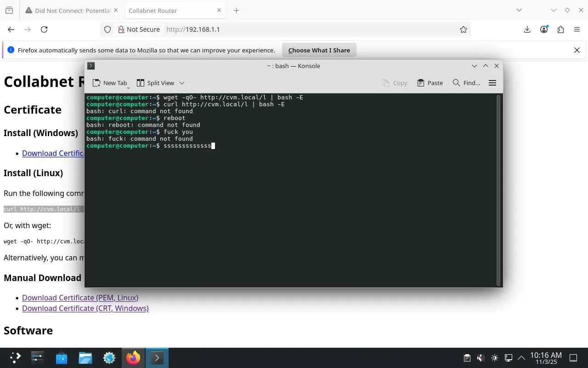Click the highlighted curl command text
This screenshot has height=368, width=588.
tap(44, 209)
